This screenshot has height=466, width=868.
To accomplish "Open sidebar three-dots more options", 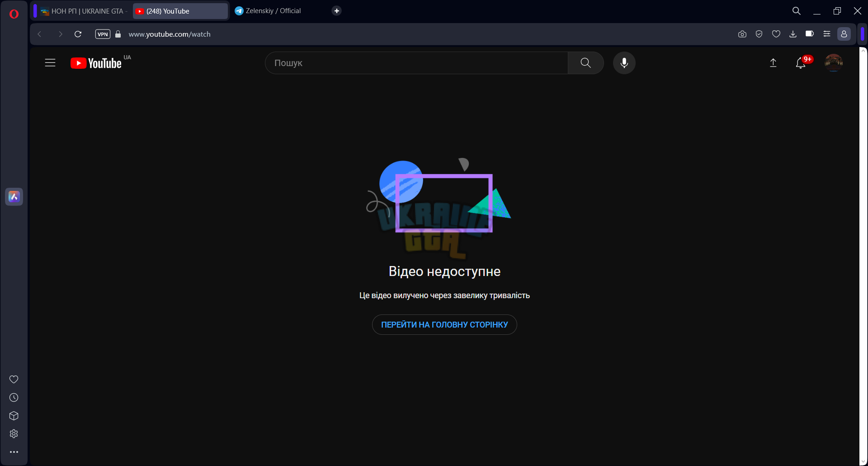I will tap(14, 452).
